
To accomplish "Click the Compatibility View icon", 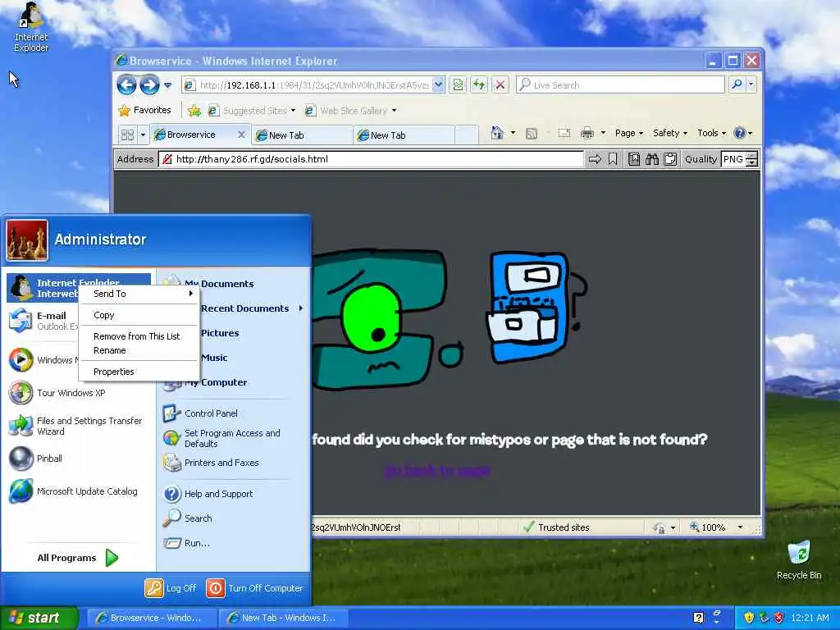I will (458, 84).
